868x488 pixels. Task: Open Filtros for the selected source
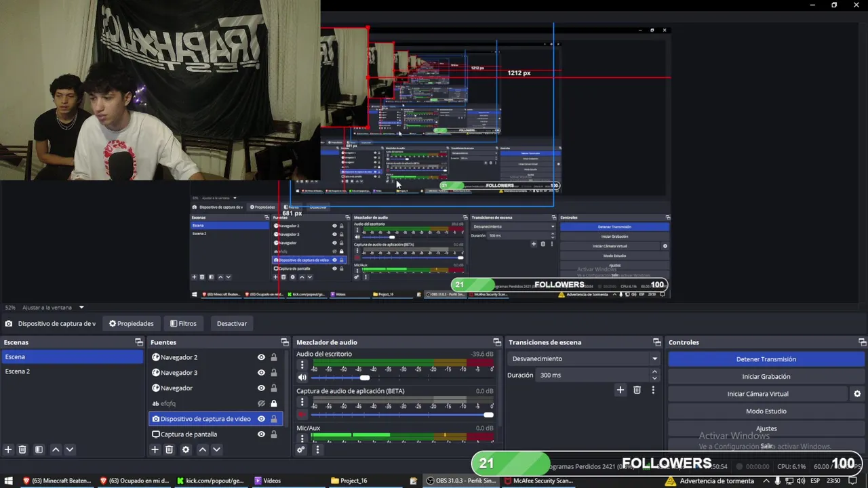(183, 323)
